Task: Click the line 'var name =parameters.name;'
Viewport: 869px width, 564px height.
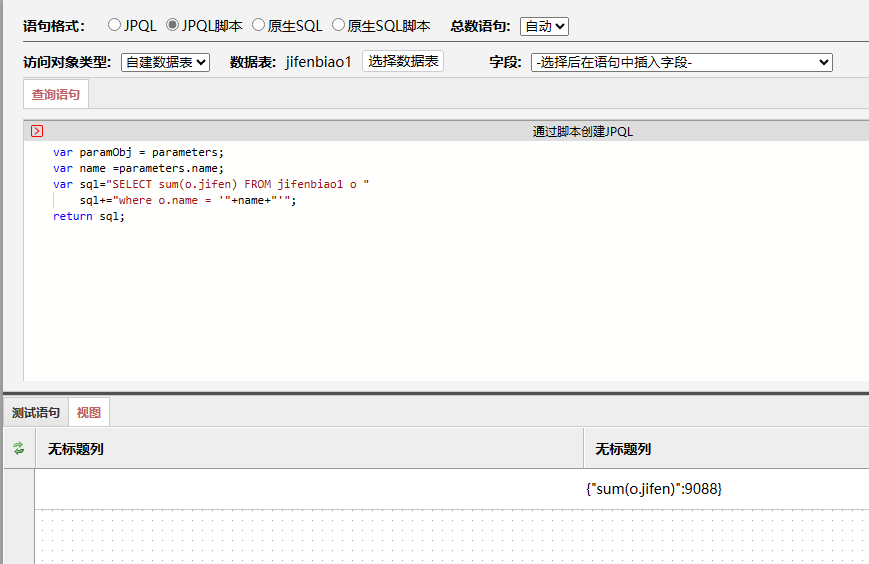Action: tap(138, 168)
